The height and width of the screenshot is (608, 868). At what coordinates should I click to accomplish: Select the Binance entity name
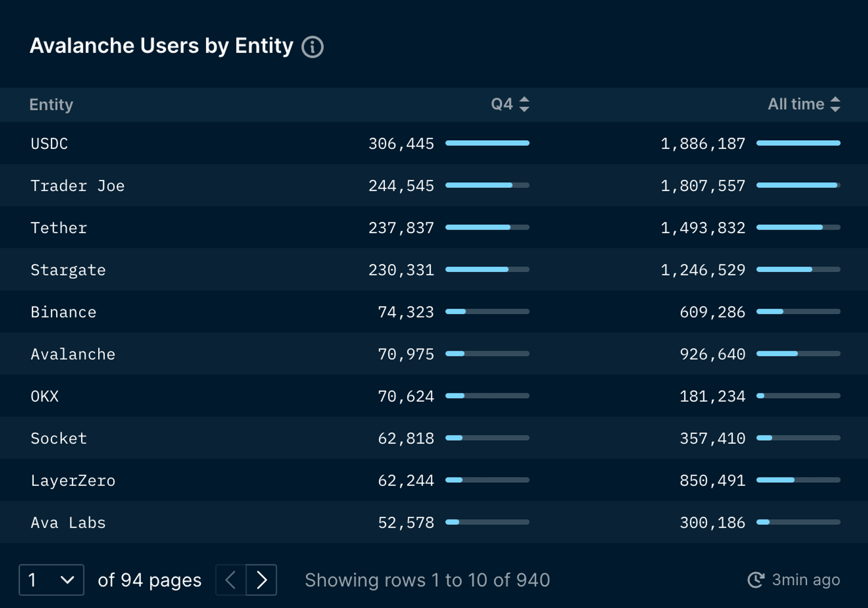[63, 312]
